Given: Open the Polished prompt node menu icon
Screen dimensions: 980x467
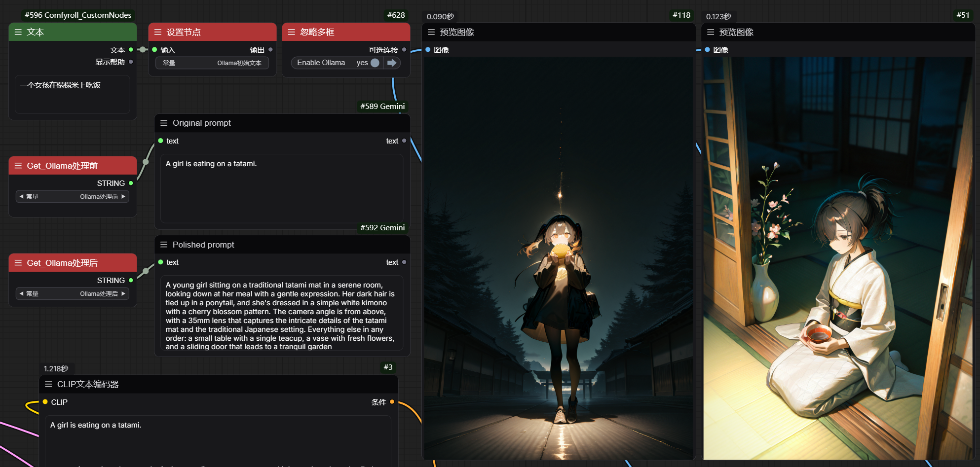Looking at the screenshot, I should pyautogui.click(x=164, y=245).
